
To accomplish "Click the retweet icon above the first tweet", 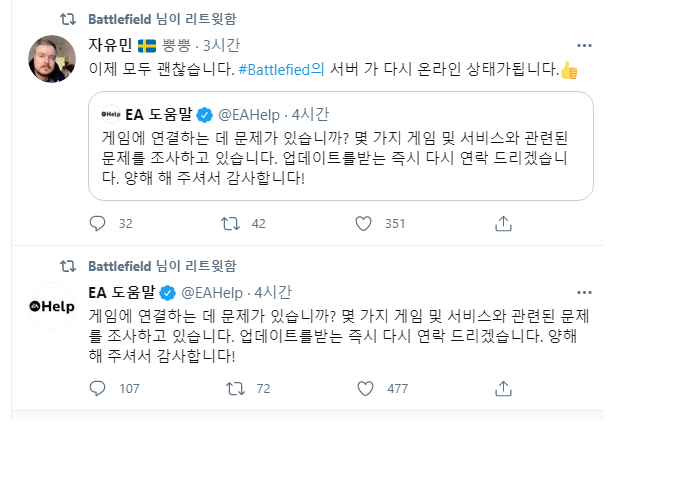I will [x=68, y=19].
